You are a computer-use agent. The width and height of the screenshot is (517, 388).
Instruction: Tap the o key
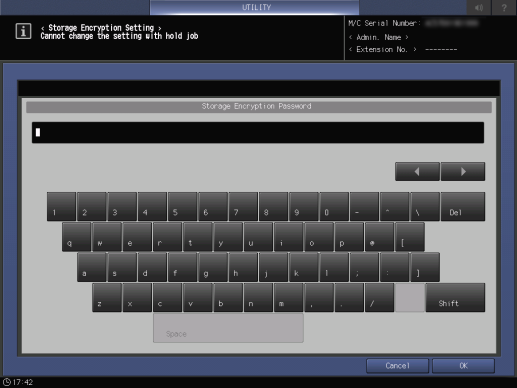[x=319, y=237]
